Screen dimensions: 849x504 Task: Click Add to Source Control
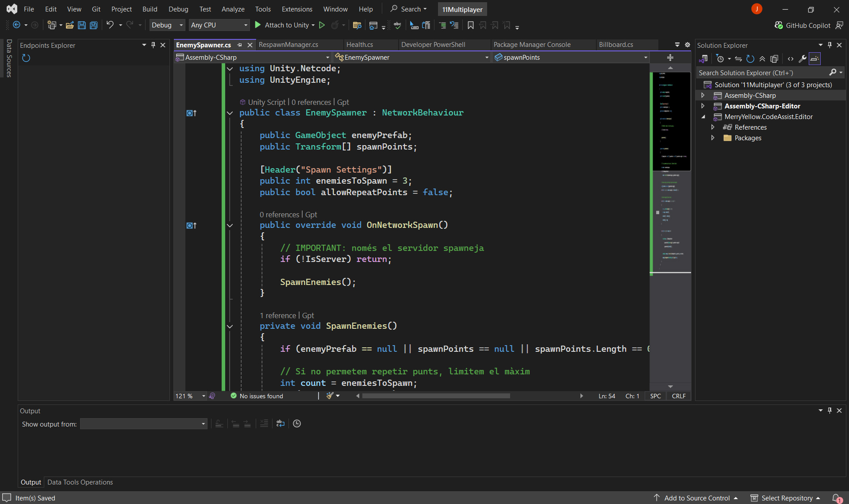(696, 498)
